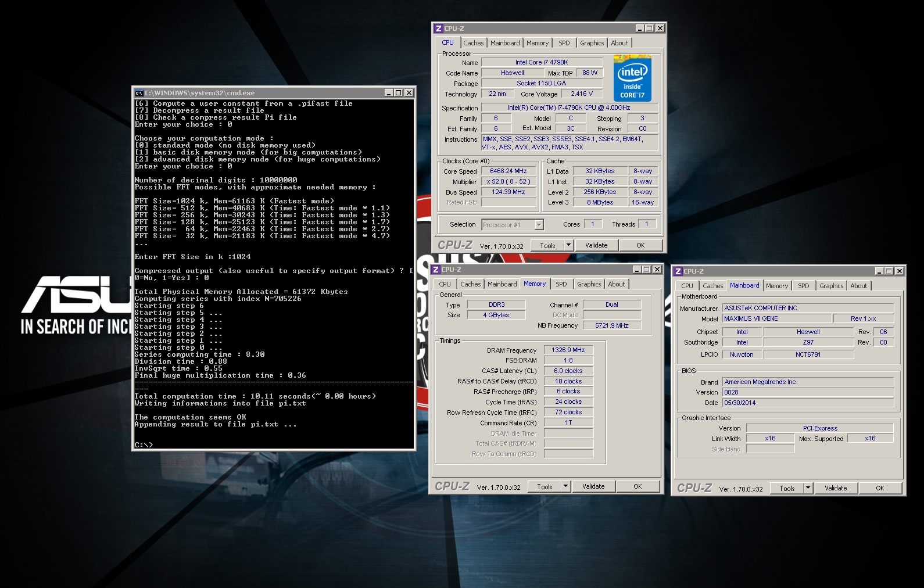The image size is (924, 588).
Task: Click the DRAM Frequency value 1326.9 MHz
Action: coord(568,350)
